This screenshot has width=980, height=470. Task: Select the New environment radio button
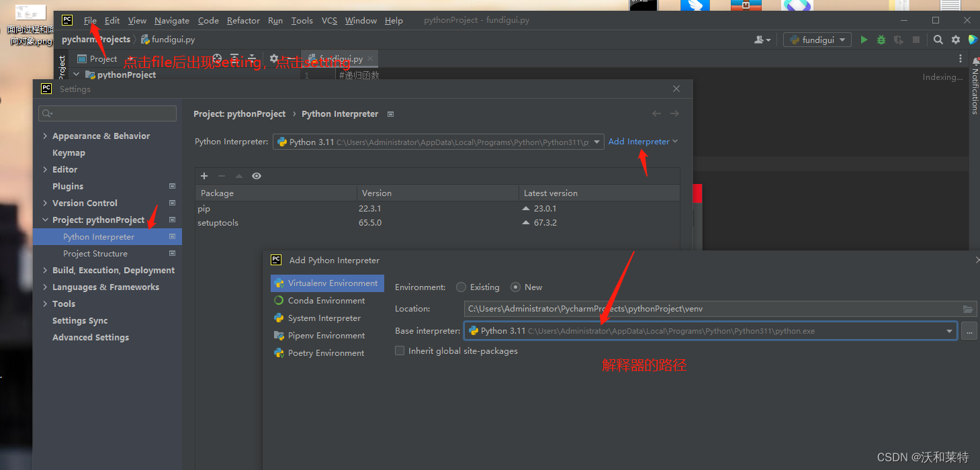click(515, 287)
